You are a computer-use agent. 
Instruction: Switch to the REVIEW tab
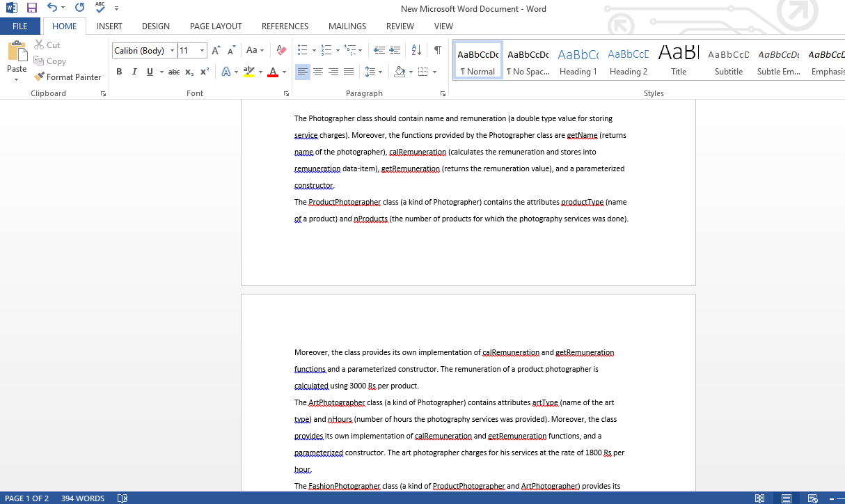(x=400, y=26)
